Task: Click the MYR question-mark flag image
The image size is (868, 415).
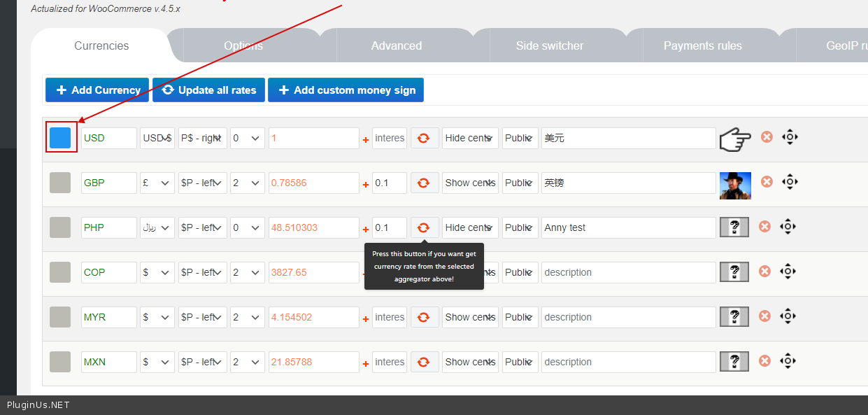Action: 734,317
